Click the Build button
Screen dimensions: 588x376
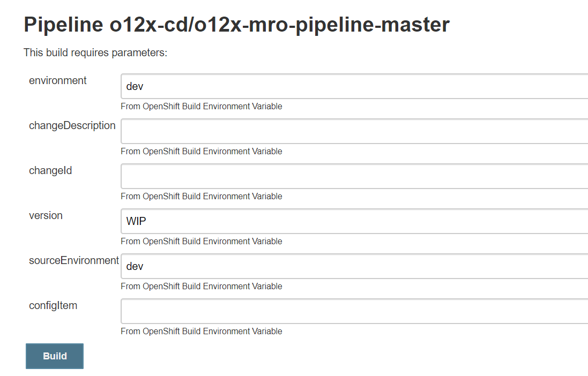point(54,356)
